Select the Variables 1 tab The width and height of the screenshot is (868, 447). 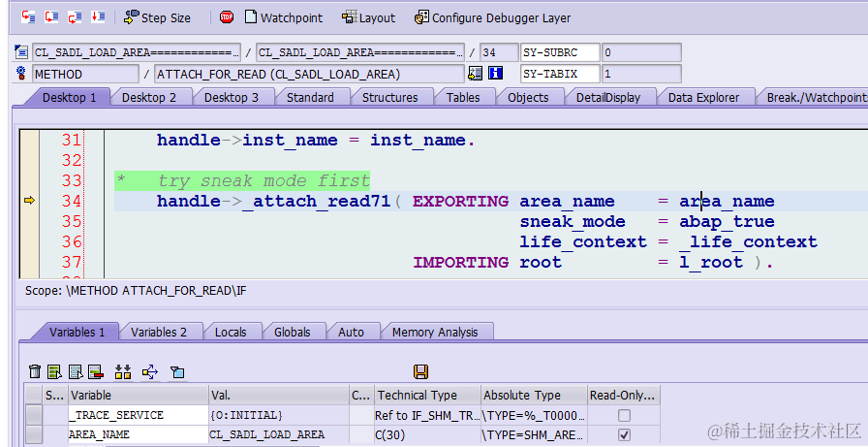tap(77, 332)
